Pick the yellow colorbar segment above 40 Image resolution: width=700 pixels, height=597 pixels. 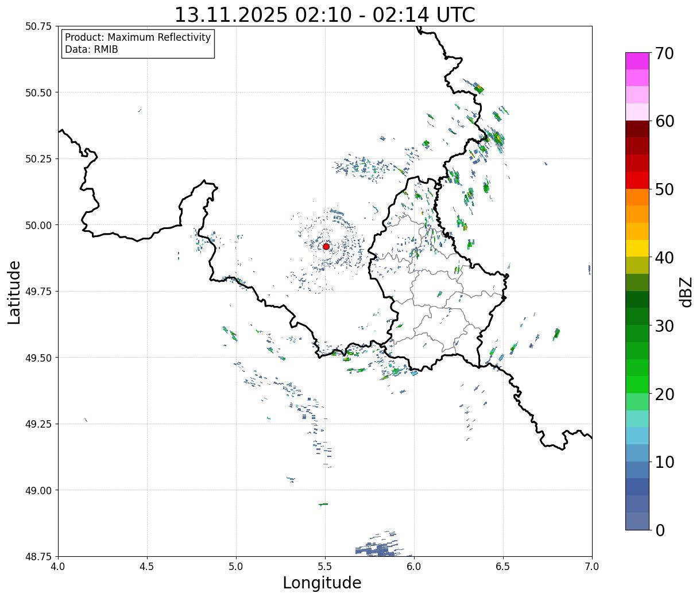point(637,249)
